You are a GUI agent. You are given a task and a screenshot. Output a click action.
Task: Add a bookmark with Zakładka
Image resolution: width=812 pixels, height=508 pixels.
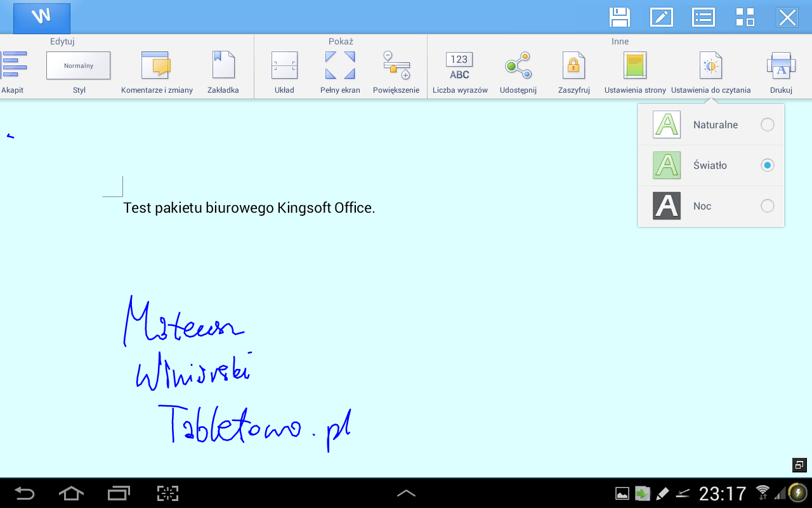tap(223, 72)
